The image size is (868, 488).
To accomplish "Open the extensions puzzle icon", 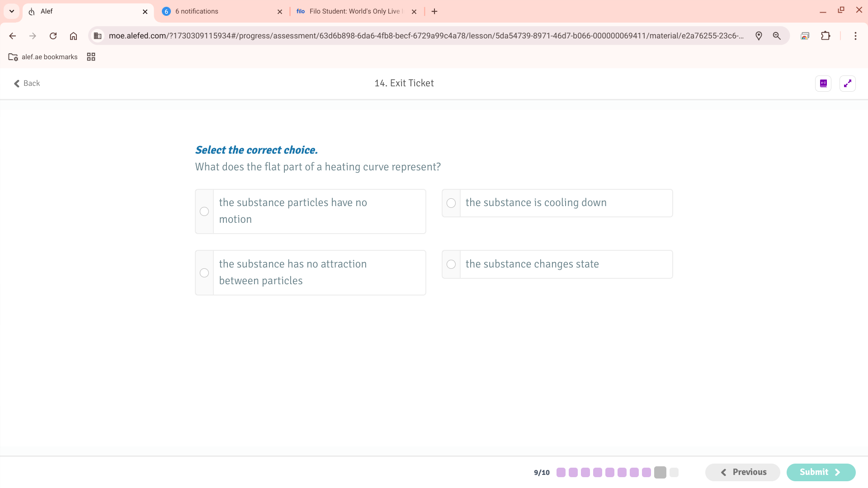I will coord(826,36).
